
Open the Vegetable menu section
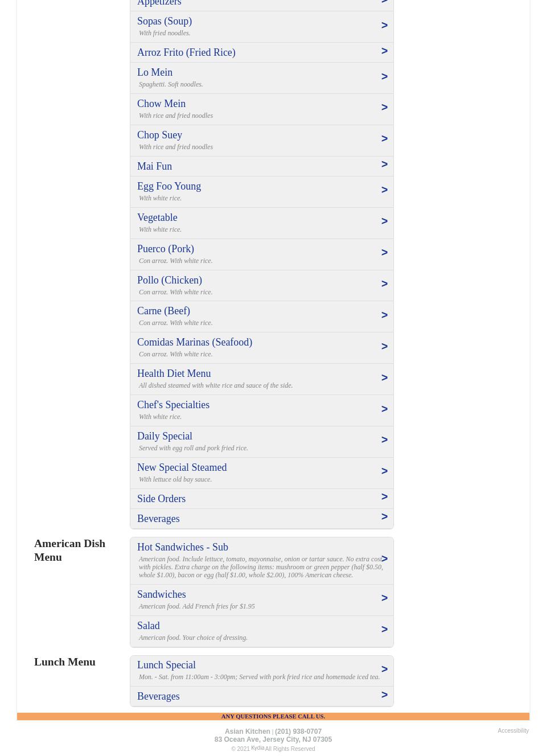pyautogui.click(x=261, y=223)
